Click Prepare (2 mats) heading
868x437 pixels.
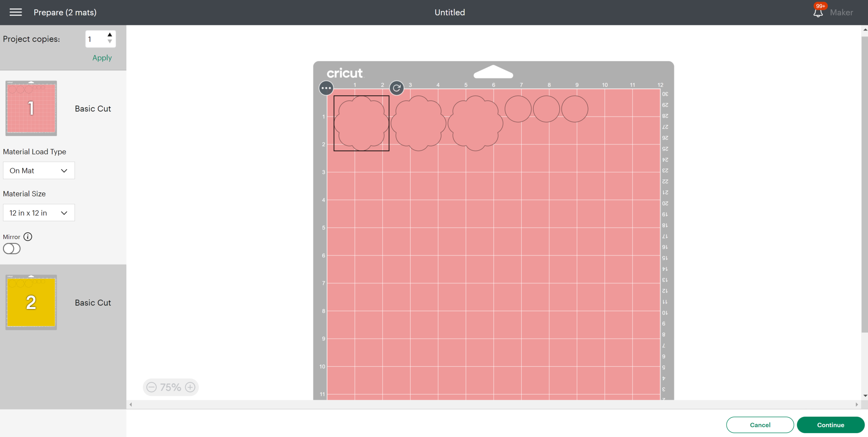click(x=65, y=12)
